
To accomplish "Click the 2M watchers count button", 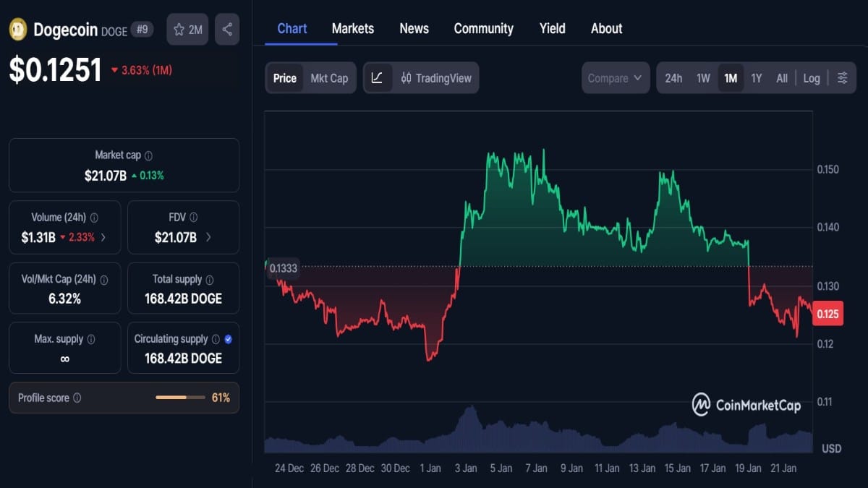I will [x=187, y=29].
